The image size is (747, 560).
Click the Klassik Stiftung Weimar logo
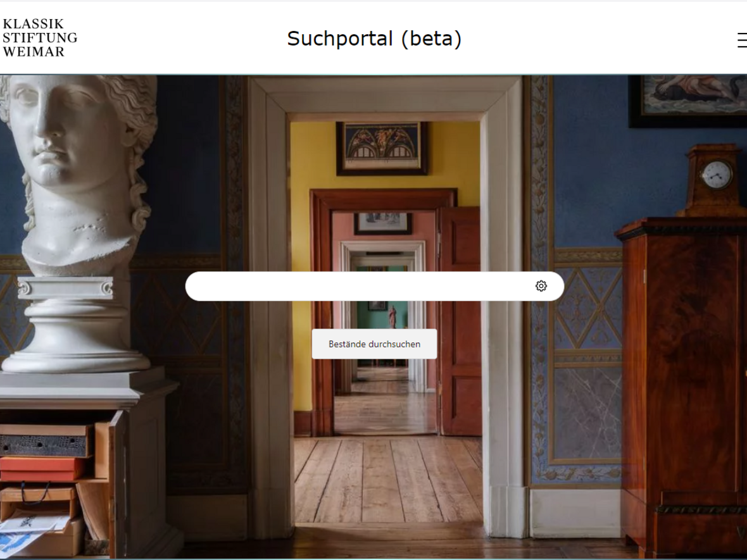pos(39,37)
